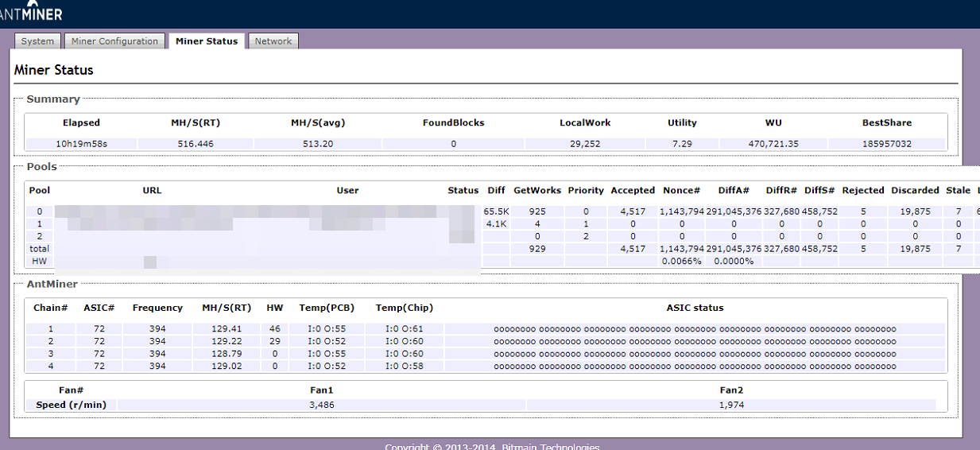Click the Fan1 speed value 3,486
Viewport: 980px width, 450px height.
pos(321,405)
